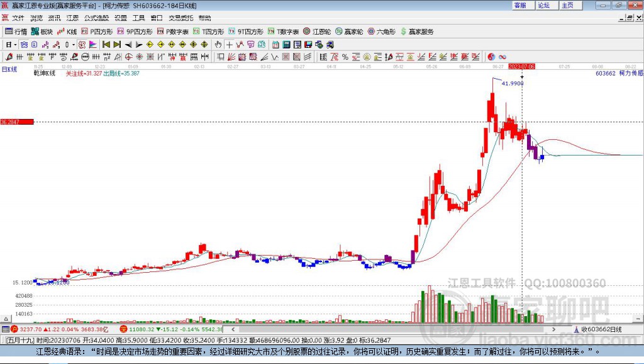644x364 pixels.
Task: Switch to the K线 chart view
Action: point(67,31)
